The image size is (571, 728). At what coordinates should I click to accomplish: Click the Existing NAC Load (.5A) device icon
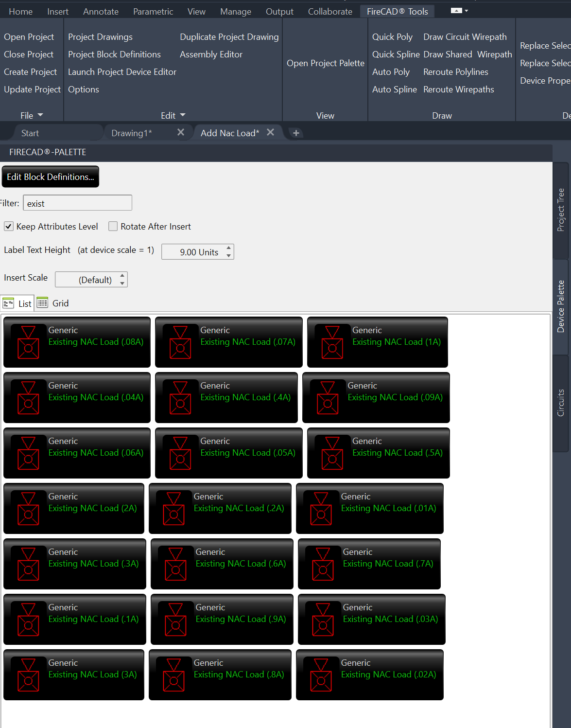coord(332,453)
